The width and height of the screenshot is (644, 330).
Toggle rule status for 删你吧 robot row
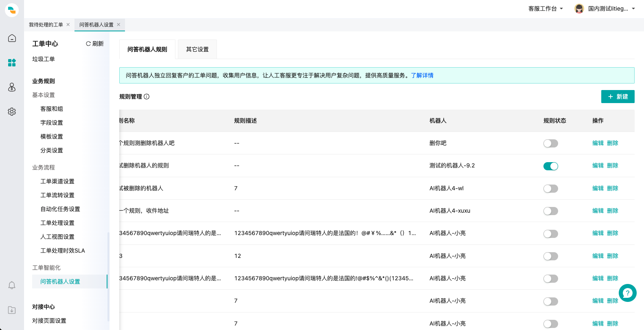[550, 143]
